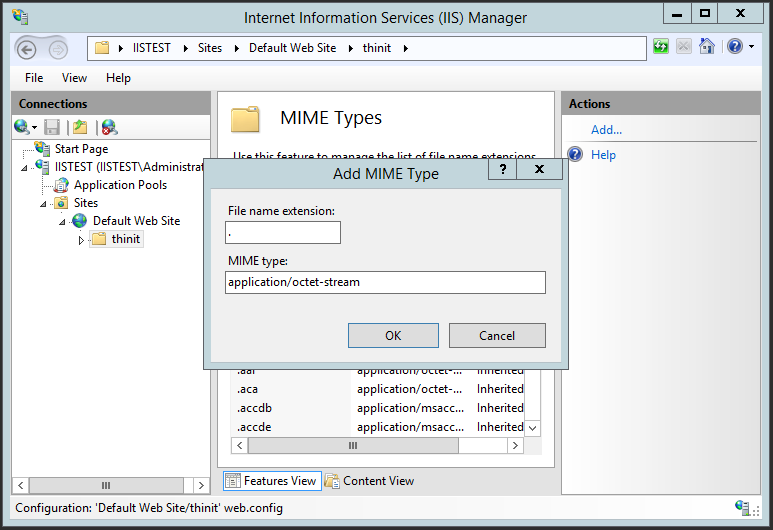
Task: Click the File name extension field
Action: pos(283,233)
